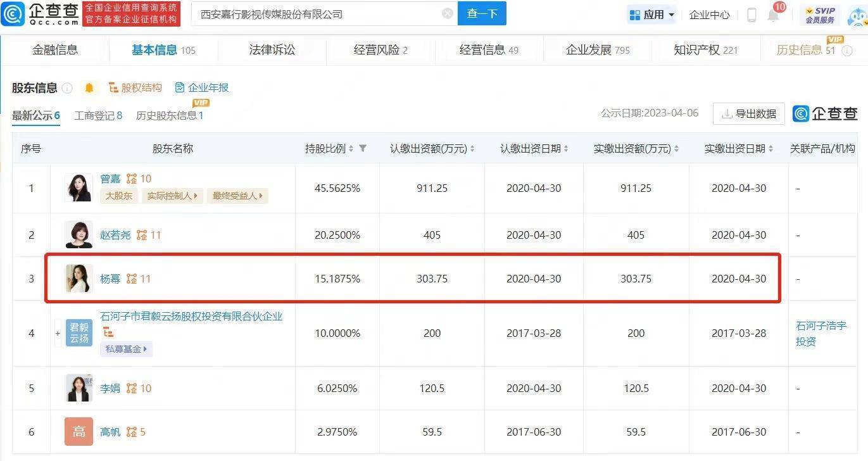Click 高帆 orange avatar tile
The height and width of the screenshot is (461, 868).
click(x=79, y=432)
